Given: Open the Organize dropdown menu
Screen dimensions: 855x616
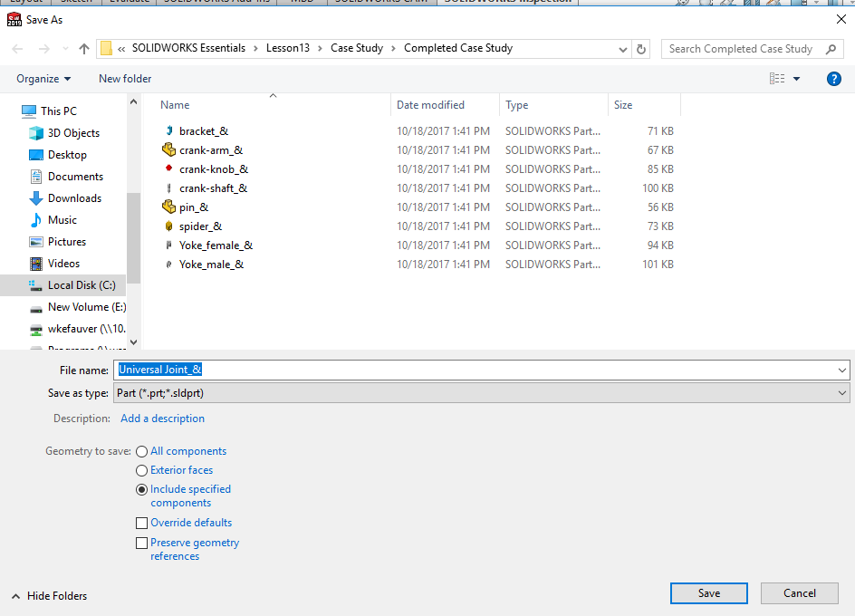Looking at the screenshot, I should pyautogui.click(x=43, y=79).
